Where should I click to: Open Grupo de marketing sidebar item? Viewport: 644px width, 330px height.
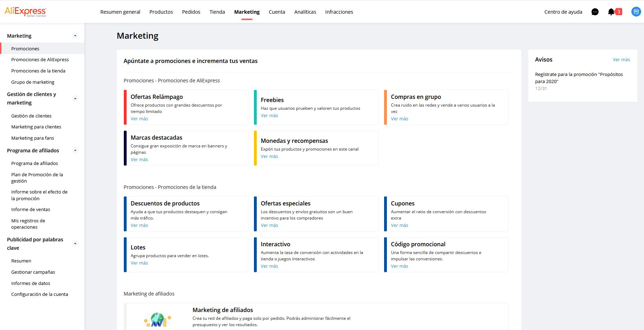click(x=33, y=82)
